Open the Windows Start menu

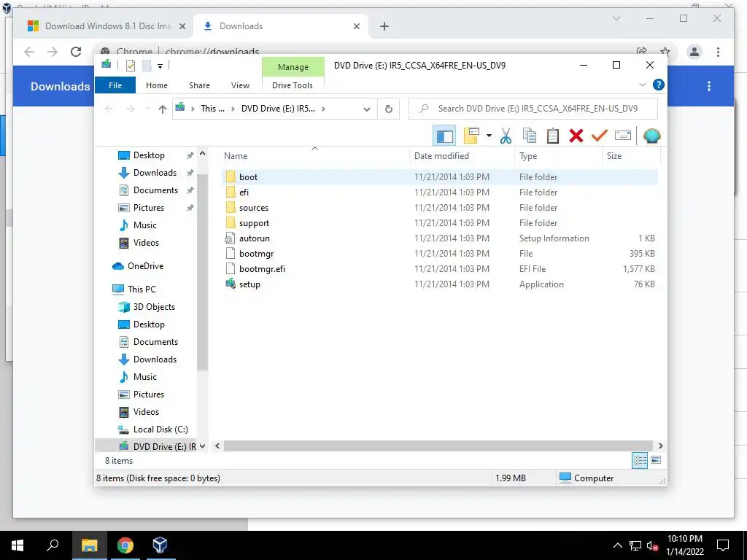click(x=18, y=545)
